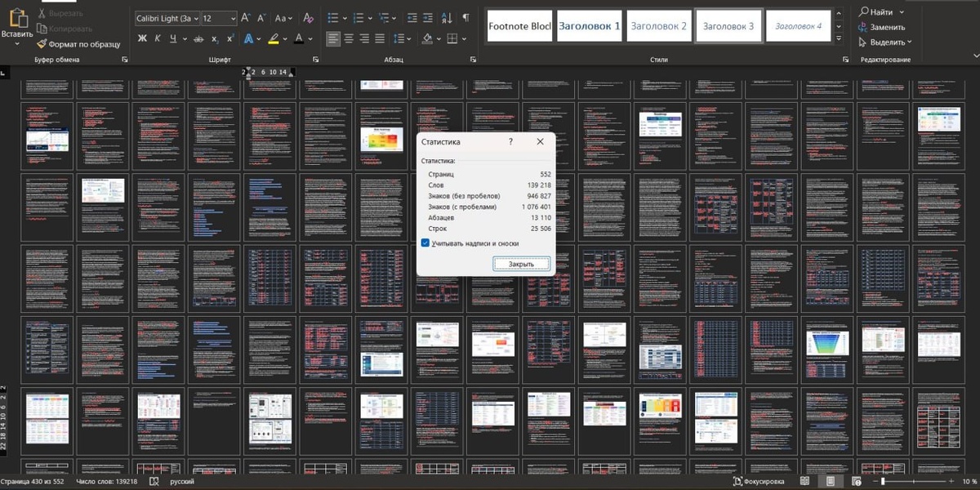Switch to Print Layout view in status bar
This screenshot has height=490, width=980.
[x=831, y=482]
